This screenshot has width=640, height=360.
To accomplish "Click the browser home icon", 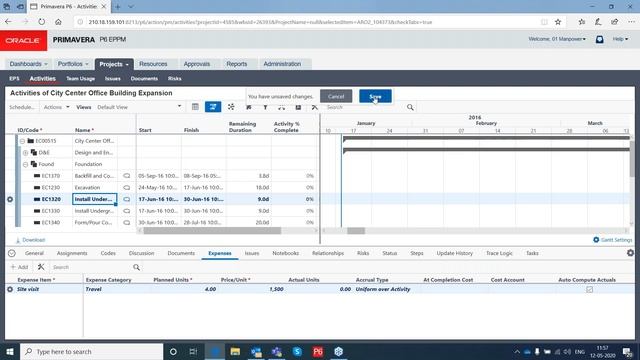I will [x=58, y=22].
